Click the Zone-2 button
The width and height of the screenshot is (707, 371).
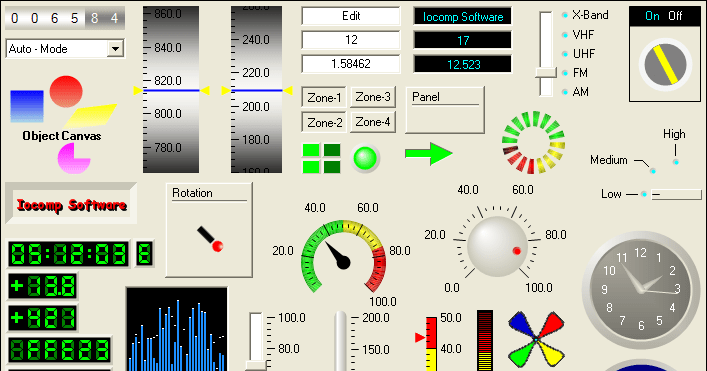pos(324,122)
